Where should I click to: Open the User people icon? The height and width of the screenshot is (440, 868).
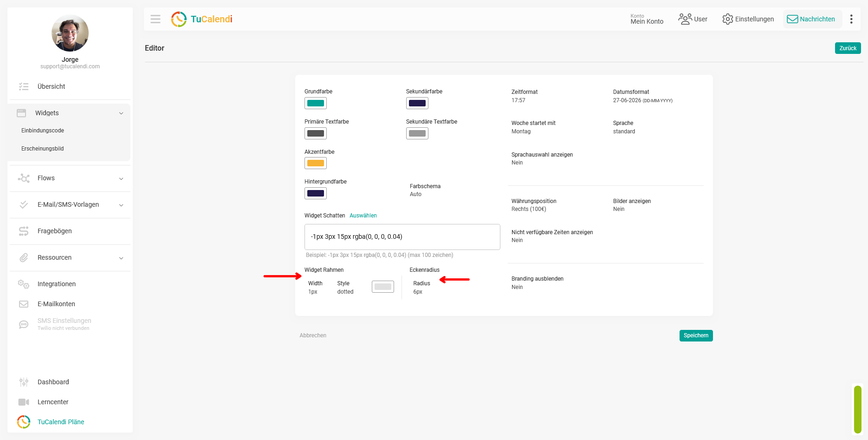685,19
